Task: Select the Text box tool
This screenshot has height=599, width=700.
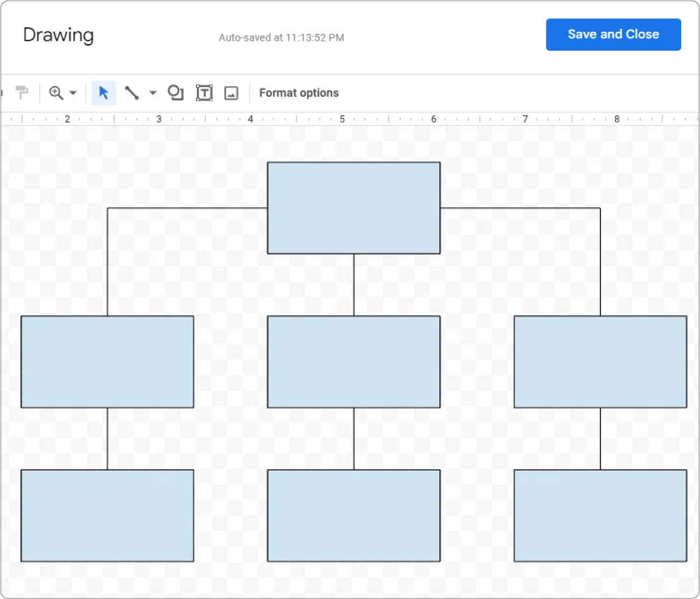Action: click(205, 93)
